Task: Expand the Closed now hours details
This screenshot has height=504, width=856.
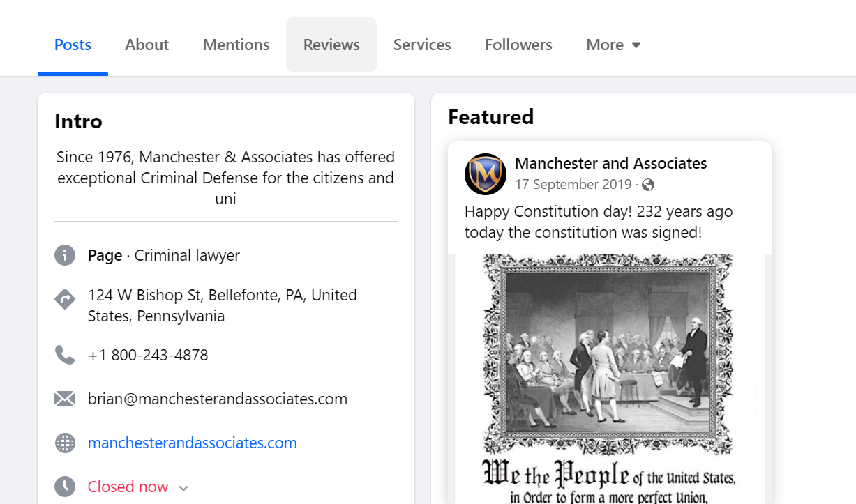Action: coord(182,487)
